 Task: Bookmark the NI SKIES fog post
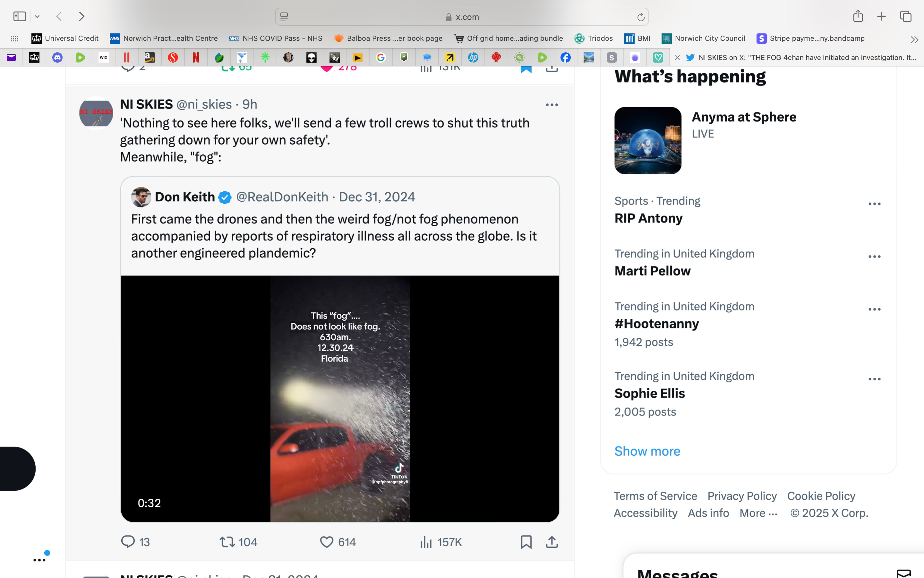[526, 542]
